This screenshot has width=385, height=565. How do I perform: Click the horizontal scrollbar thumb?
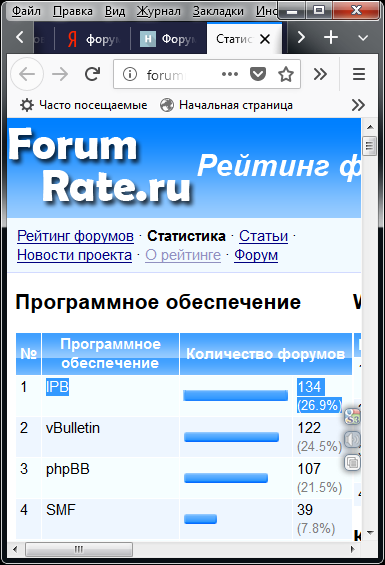79,550
